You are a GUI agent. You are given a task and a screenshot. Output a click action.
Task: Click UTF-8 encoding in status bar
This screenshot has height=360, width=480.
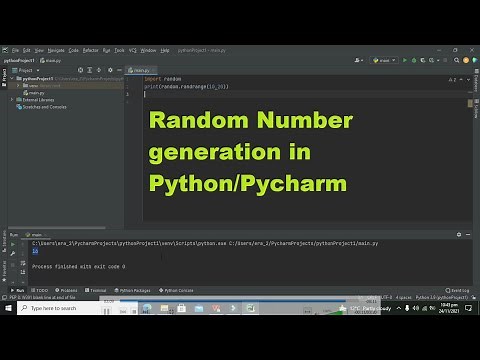click(386, 297)
